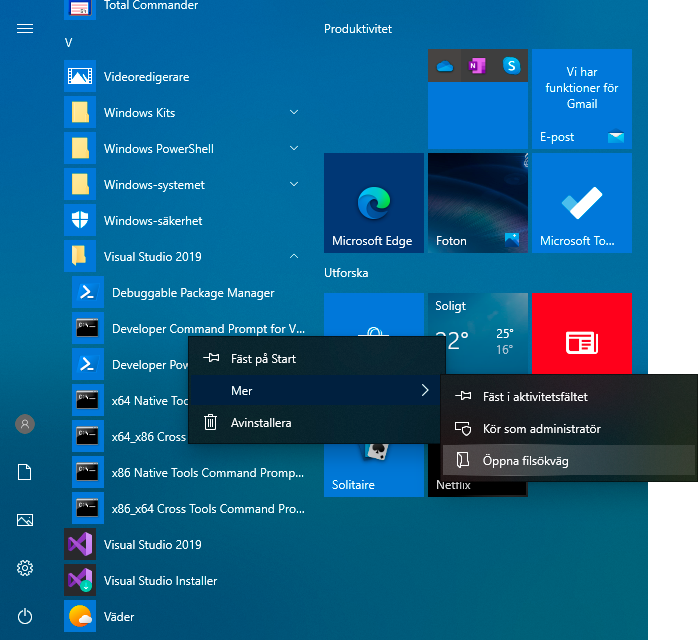Click the Visual Studio 2019 folder icon
The width and height of the screenshot is (698, 640).
[x=80, y=256]
